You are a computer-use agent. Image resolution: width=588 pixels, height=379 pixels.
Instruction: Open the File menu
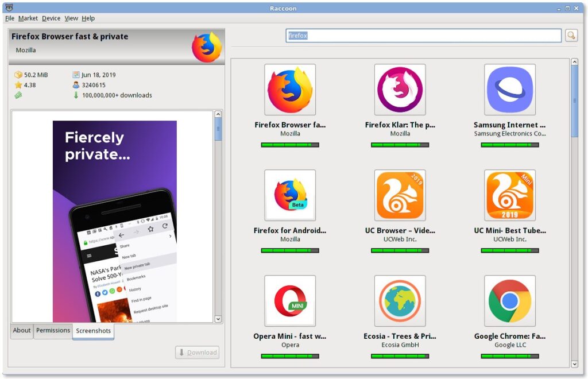point(10,18)
